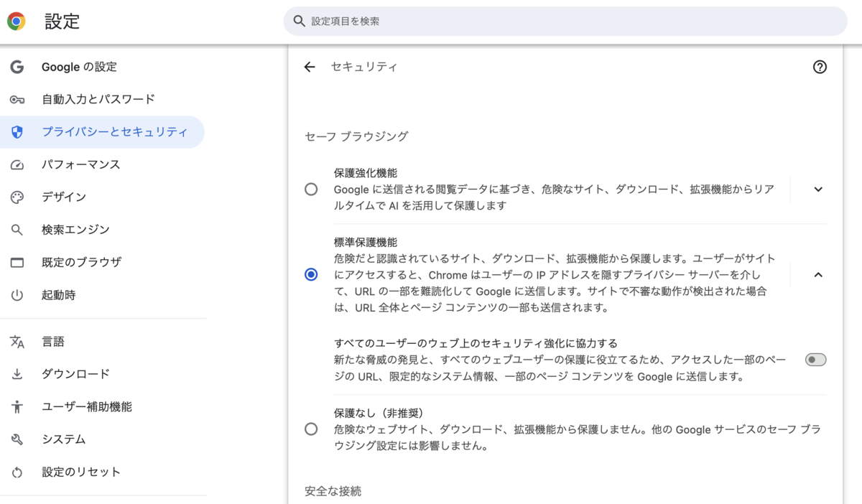This screenshot has width=862, height=504.
Task: Click the 標準保護機能 option title
Action: pyautogui.click(x=366, y=242)
